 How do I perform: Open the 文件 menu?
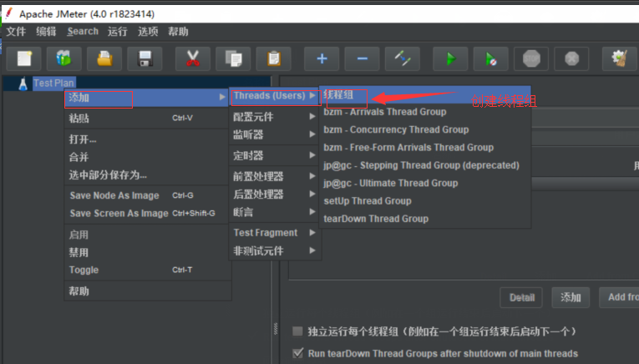pyautogui.click(x=17, y=32)
